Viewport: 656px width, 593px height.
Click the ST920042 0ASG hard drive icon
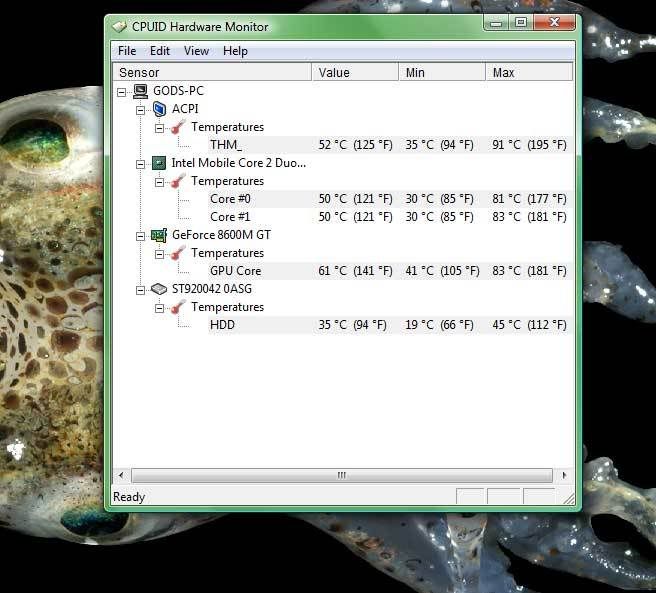[x=159, y=289]
